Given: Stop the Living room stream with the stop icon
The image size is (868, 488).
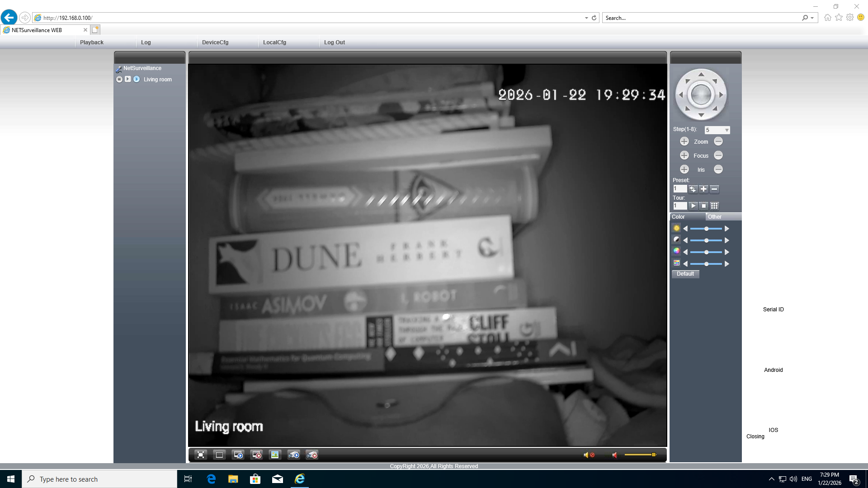Looking at the screenshot, I should click(x=119, y=79).
